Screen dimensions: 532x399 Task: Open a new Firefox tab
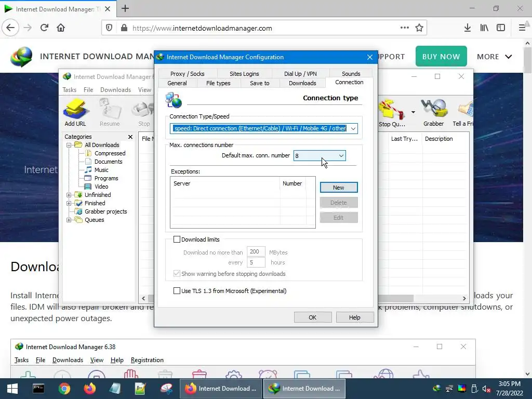(x=125, y=8)
